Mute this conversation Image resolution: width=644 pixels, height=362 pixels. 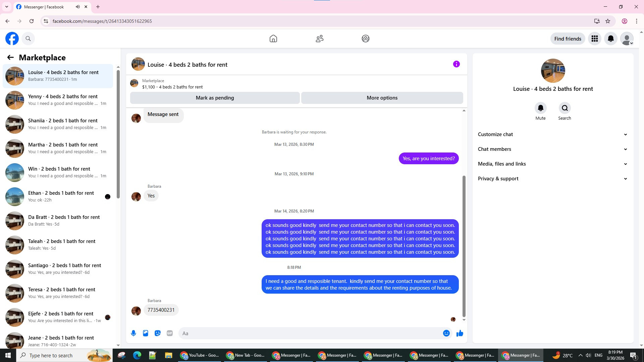(x=540, y=108)
